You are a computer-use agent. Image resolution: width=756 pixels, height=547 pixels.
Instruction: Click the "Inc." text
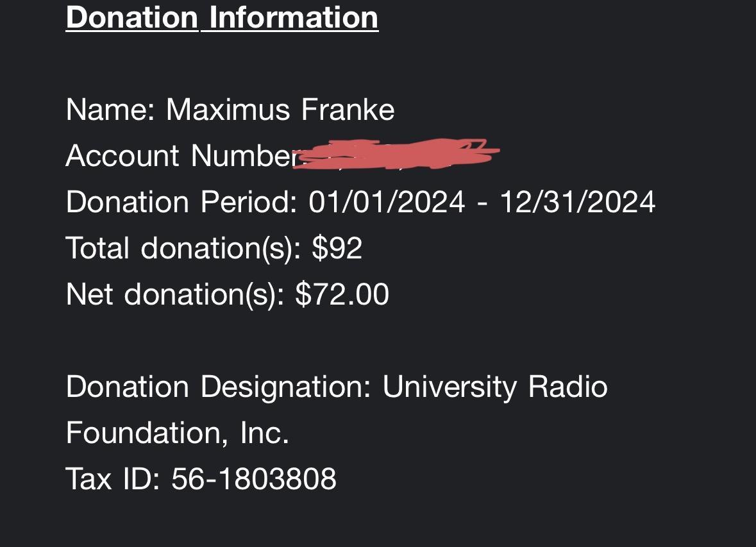coord(264,433)
